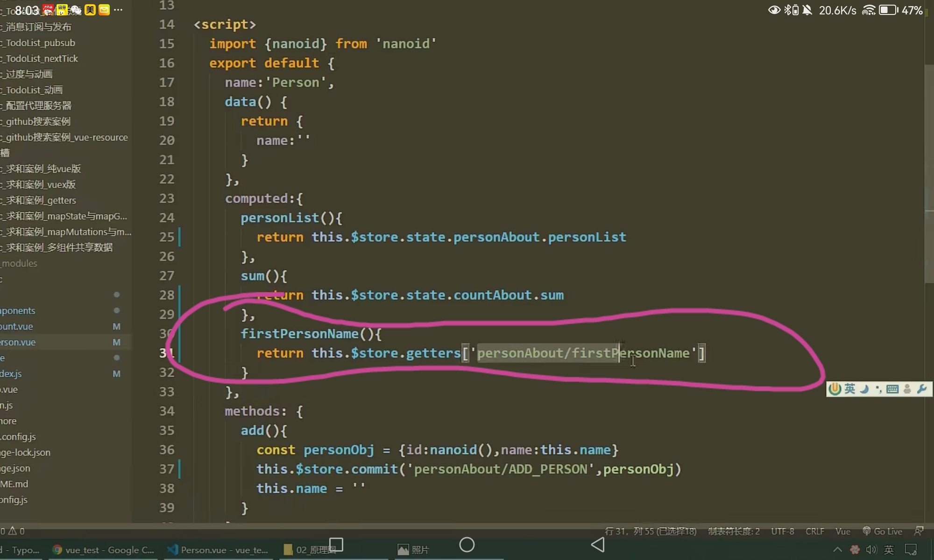
Task: Toggle IME English/Chinese mode in floating bar
Action: (x=850, y=389)
